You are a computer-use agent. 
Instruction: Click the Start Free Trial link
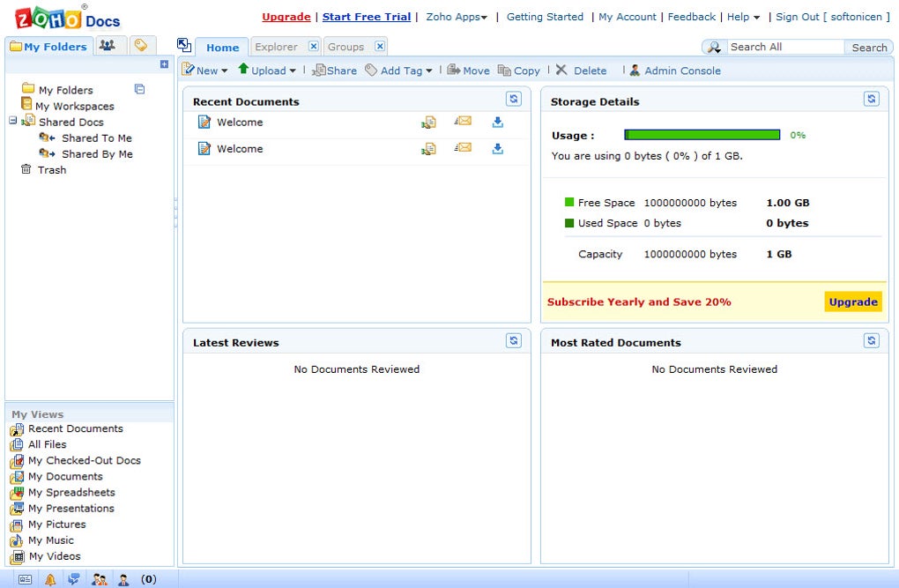coord(367,17)
